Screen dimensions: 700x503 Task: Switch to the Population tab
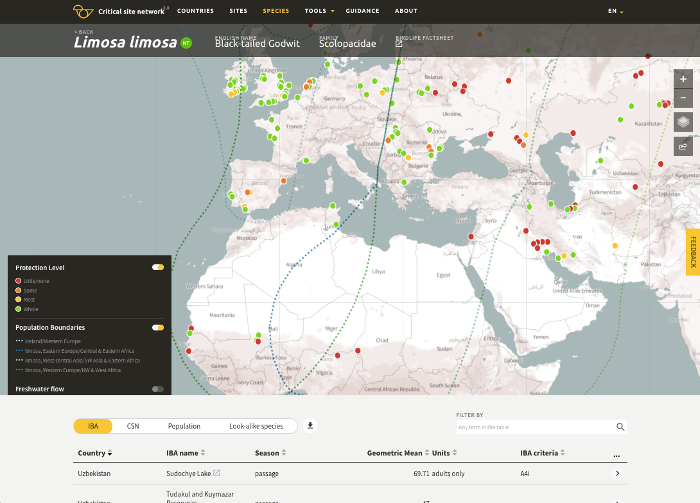pyautogui.click(x=184, y=426)
